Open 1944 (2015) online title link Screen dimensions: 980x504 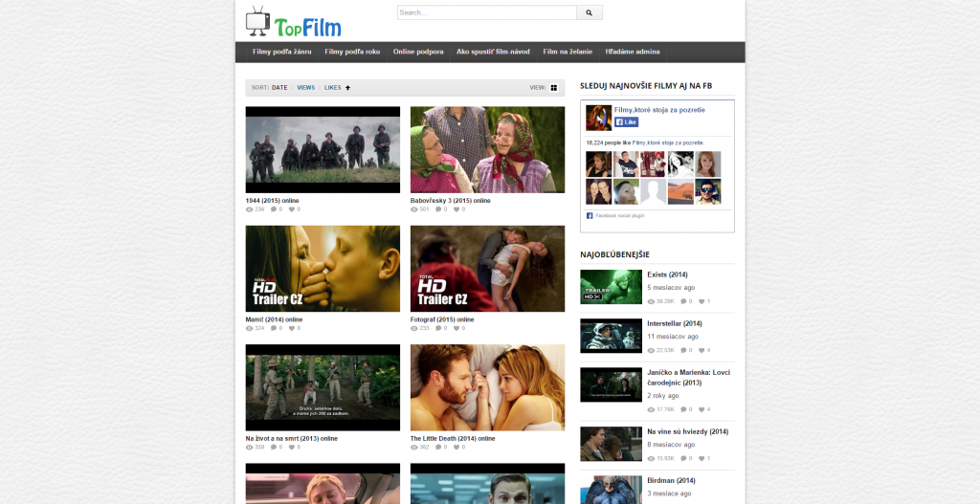pyautogui.click(x=272, y=201)
